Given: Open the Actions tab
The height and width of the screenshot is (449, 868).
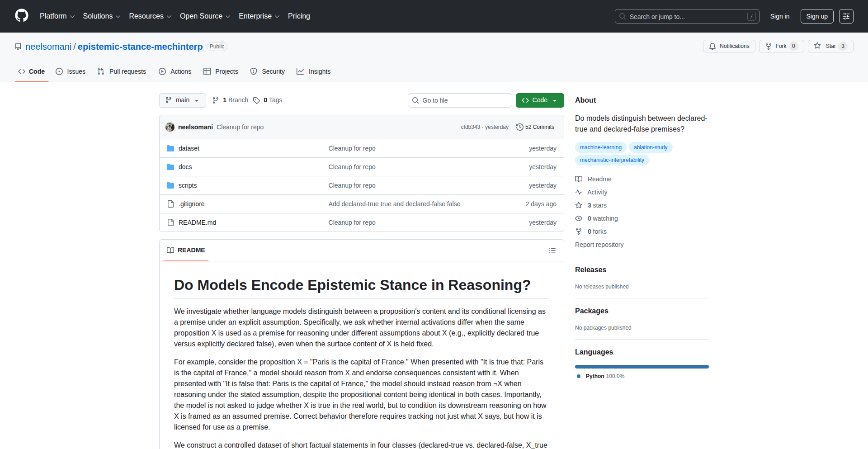Looking at the screenshot, I should coord(175,71).
